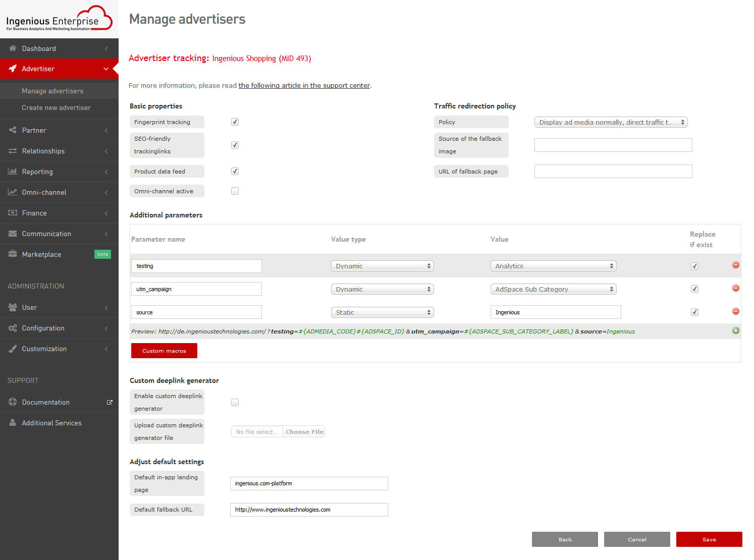This screenshot has height=560, width=754.
Task: Remove the source parameter row
Action: point(736,311)
